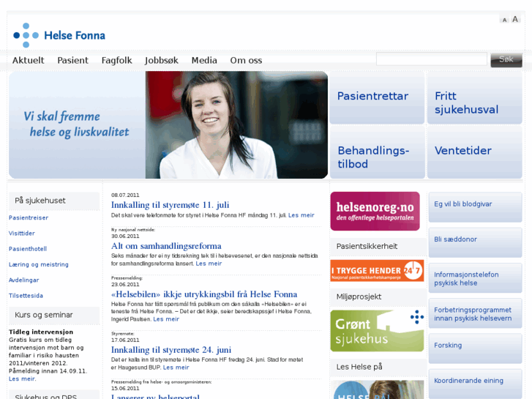Open the Media menu

click(x=204, y=61)
